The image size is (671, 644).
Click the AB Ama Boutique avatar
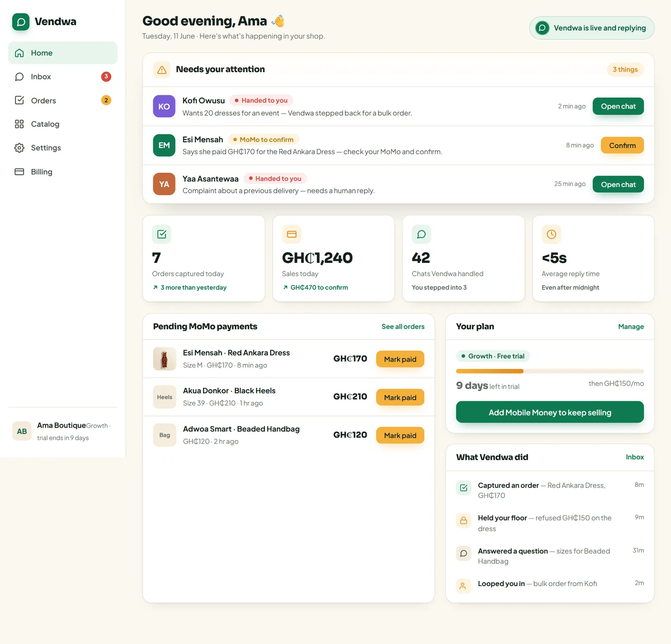[22, 431]
